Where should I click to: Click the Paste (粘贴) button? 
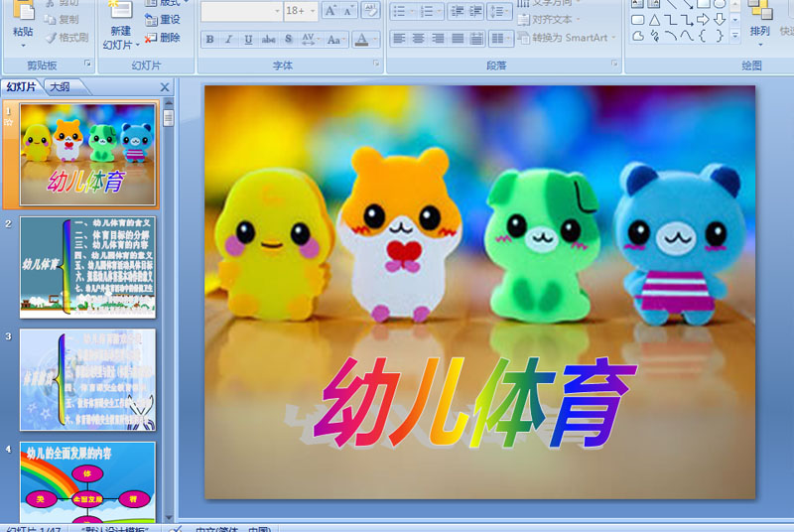(x=23, y=20)
